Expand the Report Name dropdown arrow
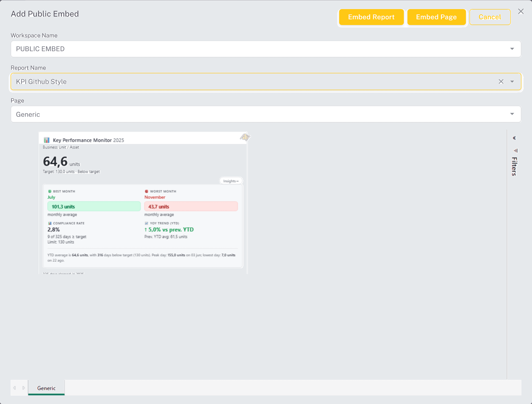Viewport: 532px width, 404px height. pos(512,82)
